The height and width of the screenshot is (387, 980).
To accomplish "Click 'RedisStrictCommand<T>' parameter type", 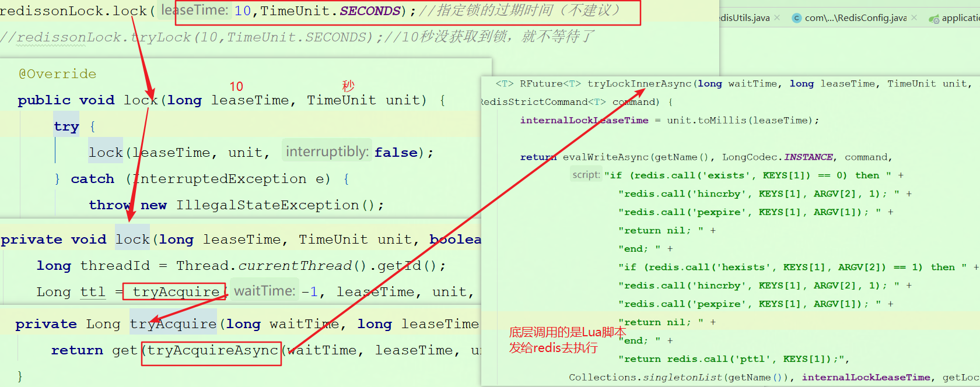I will tap(542, 101).
